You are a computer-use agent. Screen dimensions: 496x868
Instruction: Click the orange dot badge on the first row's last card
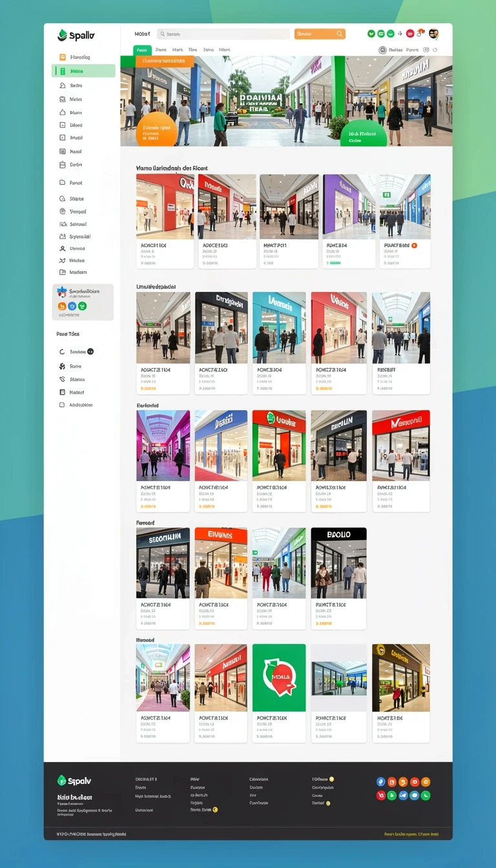coord(414,245)
